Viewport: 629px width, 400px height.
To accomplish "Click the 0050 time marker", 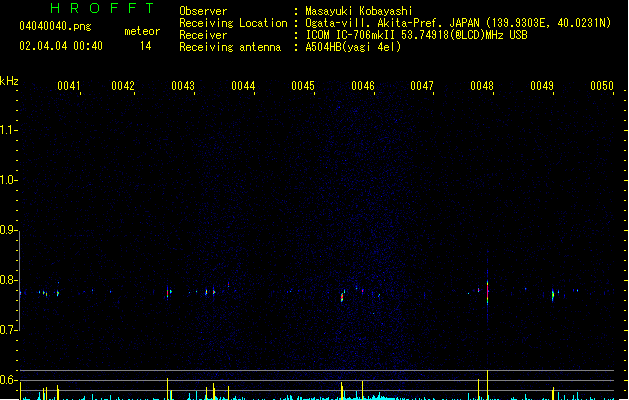I will [x=602, y=86].
